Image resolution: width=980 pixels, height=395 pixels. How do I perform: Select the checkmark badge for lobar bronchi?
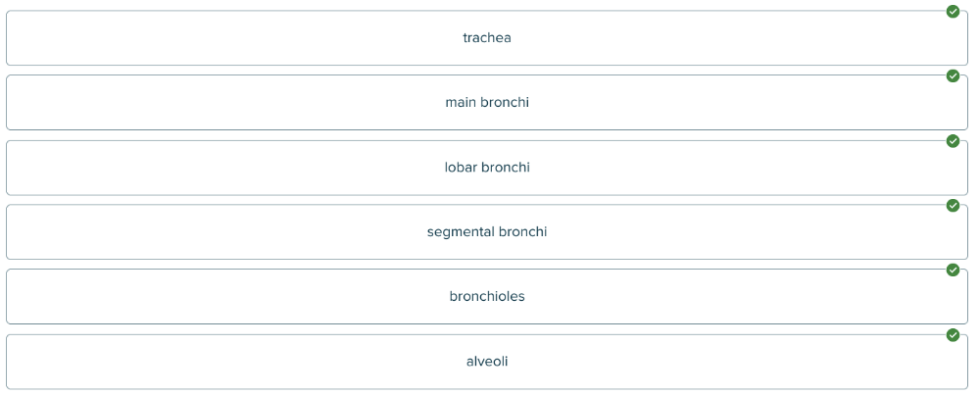pyautogui.click(x=953, y=141)
